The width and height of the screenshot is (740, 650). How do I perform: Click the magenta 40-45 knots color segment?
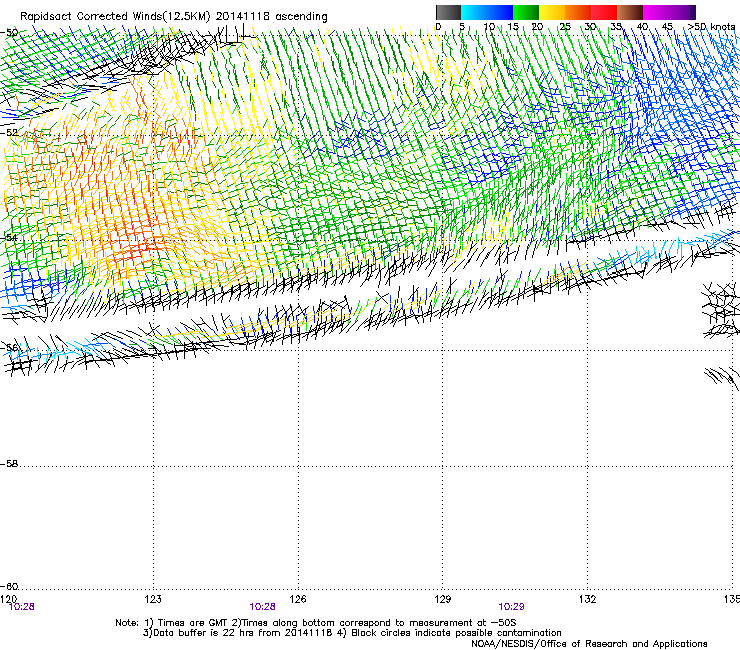click(656, 12)
